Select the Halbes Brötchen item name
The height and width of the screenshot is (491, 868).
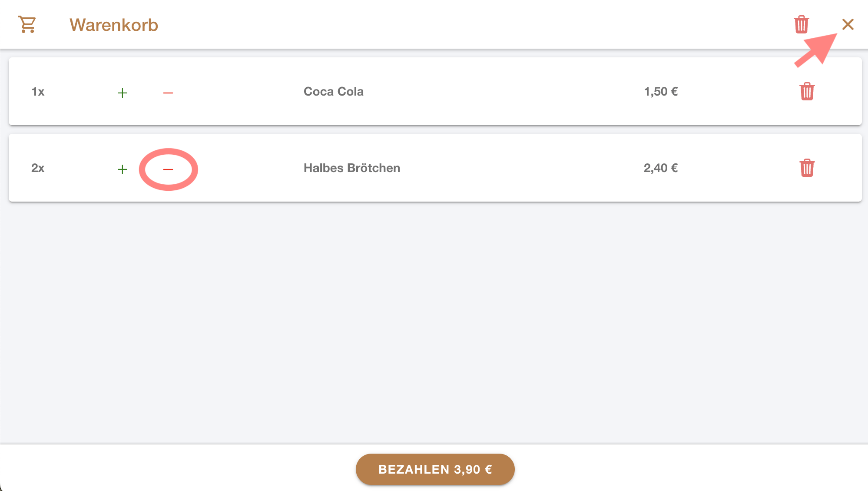click(351, 168)
